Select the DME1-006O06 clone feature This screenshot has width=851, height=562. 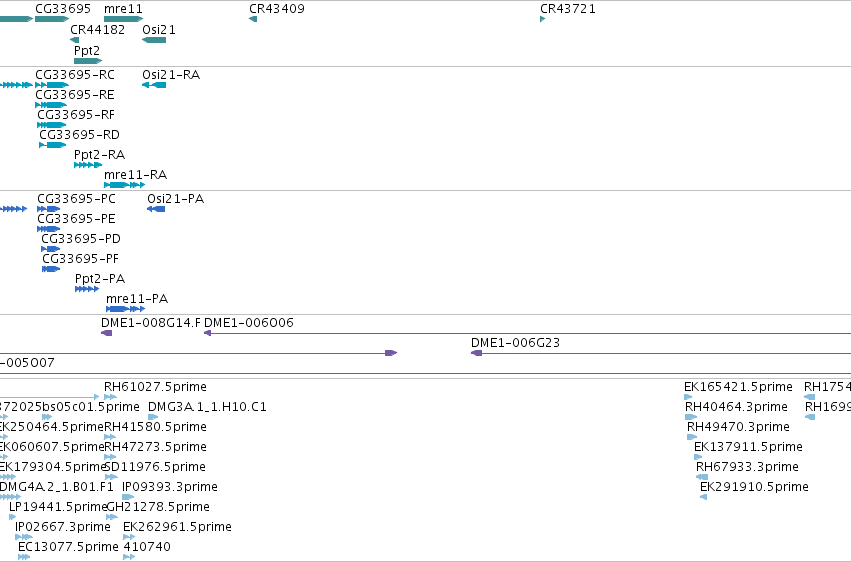527,333
